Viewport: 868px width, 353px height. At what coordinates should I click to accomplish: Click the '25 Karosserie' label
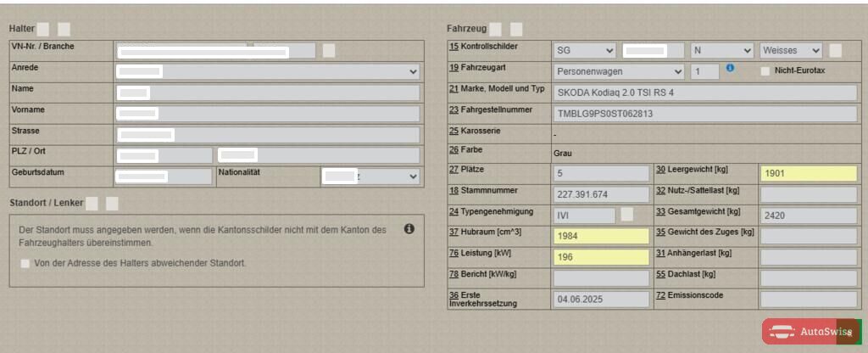point(475,131)
